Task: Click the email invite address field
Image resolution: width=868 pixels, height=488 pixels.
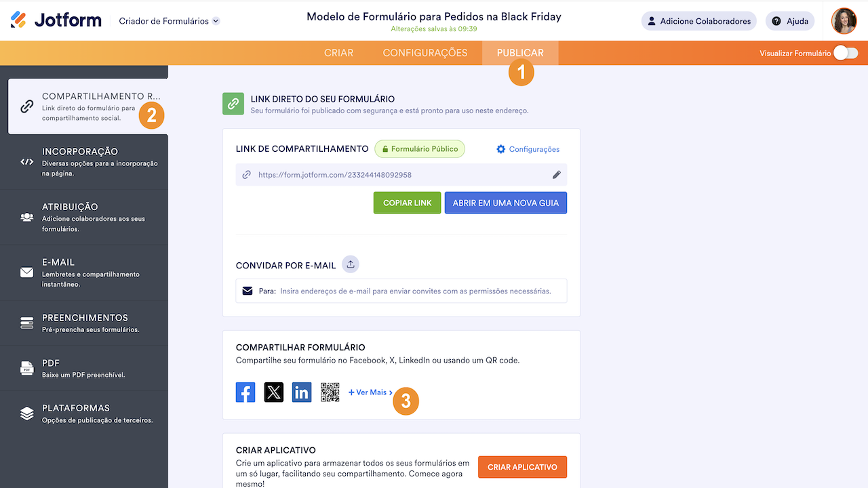Action: click(x=415, y=291)
